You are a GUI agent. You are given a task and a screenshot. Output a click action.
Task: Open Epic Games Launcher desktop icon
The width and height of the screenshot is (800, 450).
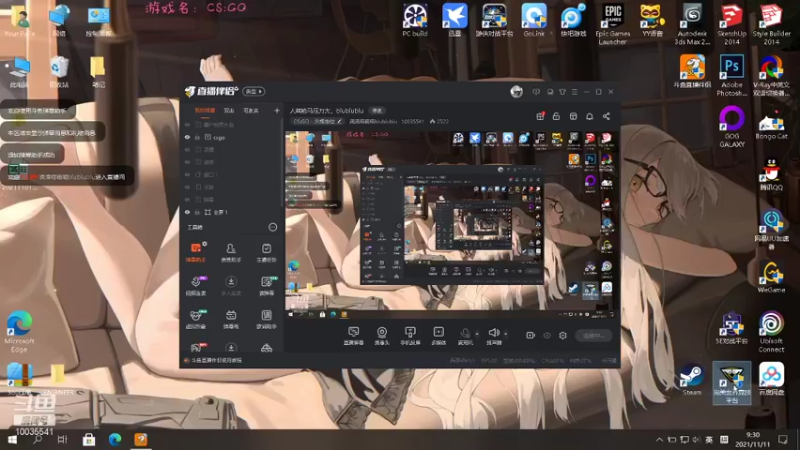(613, 24)
